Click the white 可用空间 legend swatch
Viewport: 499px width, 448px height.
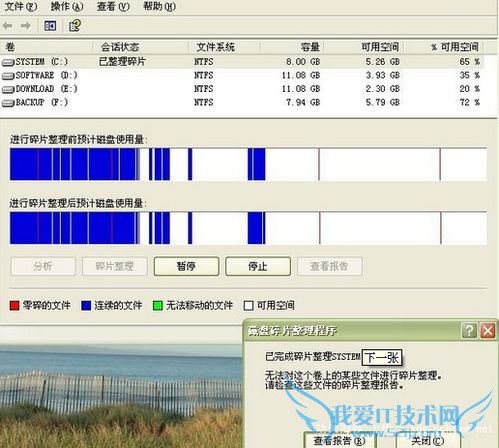tap(249, 305)
